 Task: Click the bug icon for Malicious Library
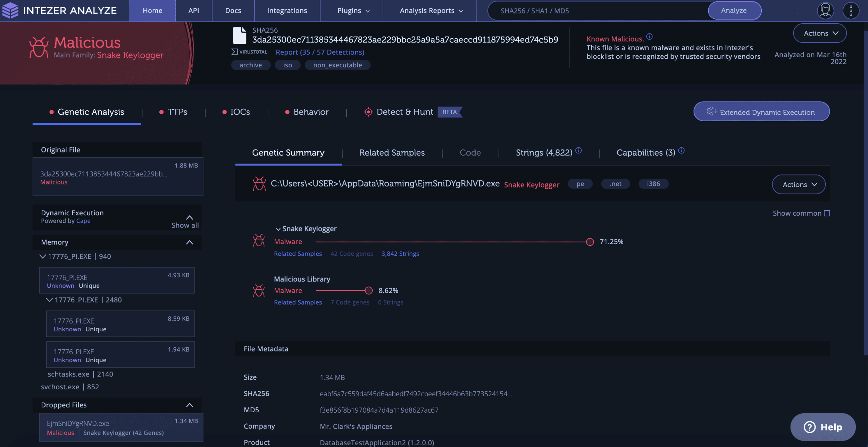(259, 291)
